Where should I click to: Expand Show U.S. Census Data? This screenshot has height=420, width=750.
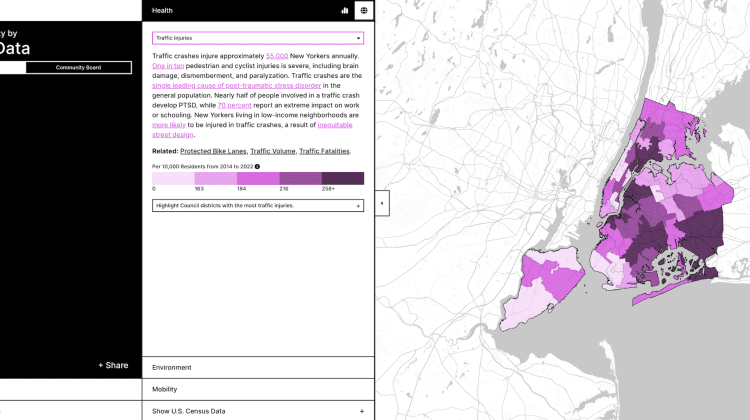(258, 411)
